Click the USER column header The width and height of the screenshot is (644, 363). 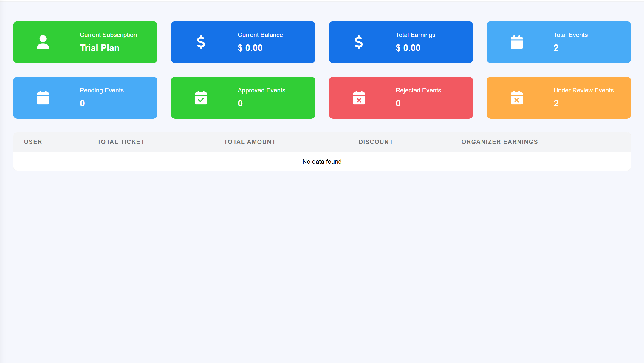[33, 142]
